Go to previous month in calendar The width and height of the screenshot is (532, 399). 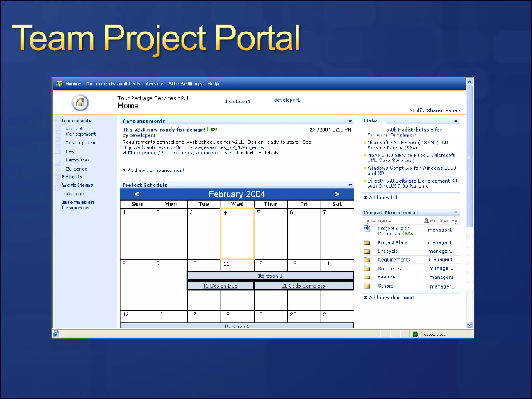point(137,194)
